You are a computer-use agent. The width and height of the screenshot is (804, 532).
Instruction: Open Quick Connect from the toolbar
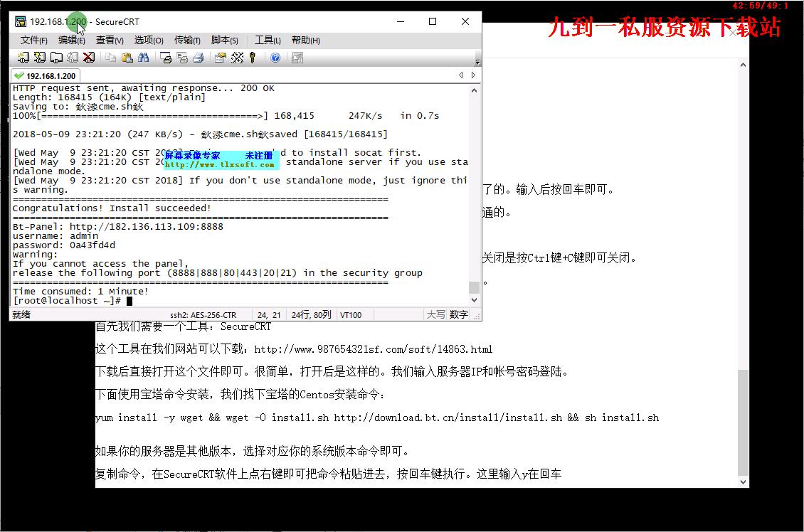tap(40, 58)
